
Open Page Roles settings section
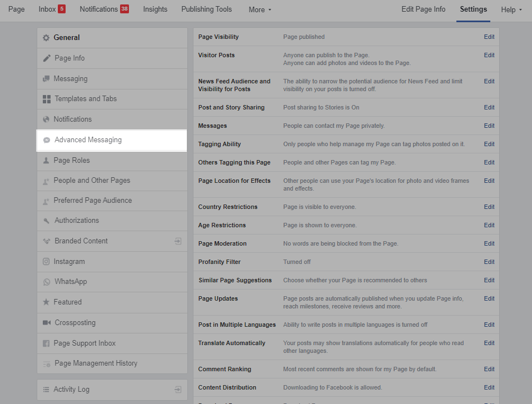112,161
